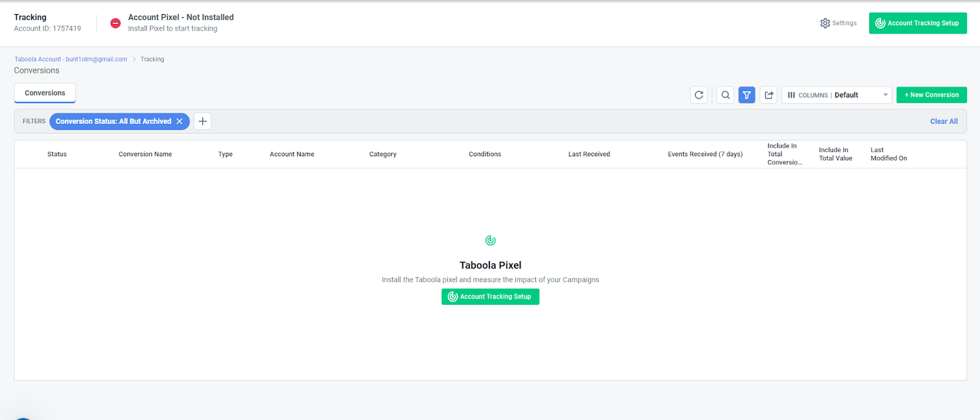This screenshot has height=420, width=980.
Task: Open Settings with the gear icon
Action: point(839,23)
